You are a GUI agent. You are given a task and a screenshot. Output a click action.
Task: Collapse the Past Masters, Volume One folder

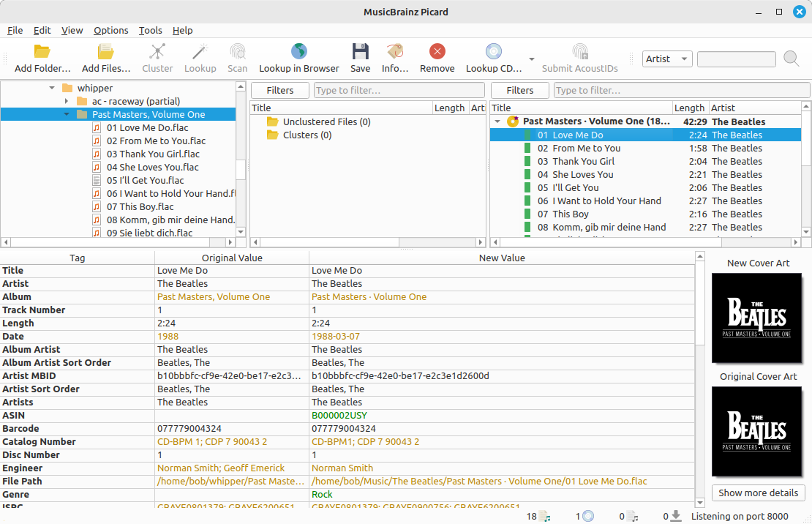67,115
